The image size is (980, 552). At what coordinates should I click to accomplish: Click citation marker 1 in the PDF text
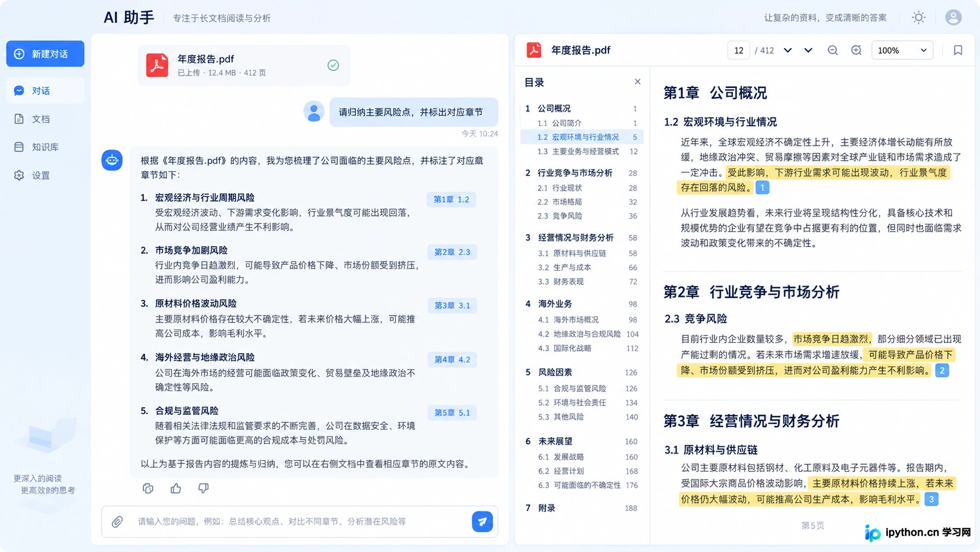(762, 188)
